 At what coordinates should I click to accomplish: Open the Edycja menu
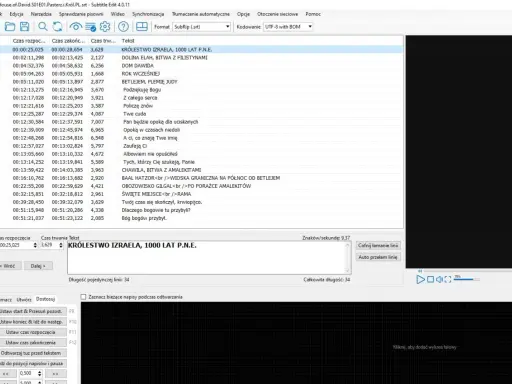[16, 14]
